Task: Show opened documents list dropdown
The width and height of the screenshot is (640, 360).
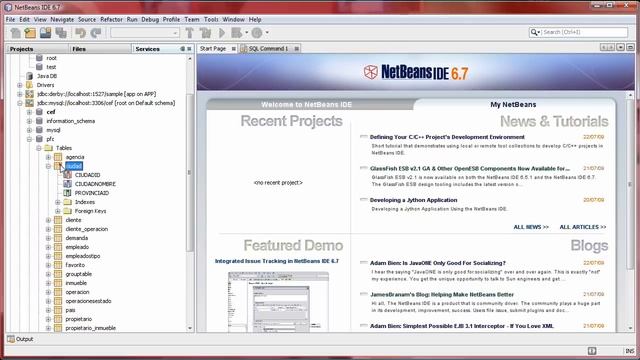Action: [x=620, y=48]
